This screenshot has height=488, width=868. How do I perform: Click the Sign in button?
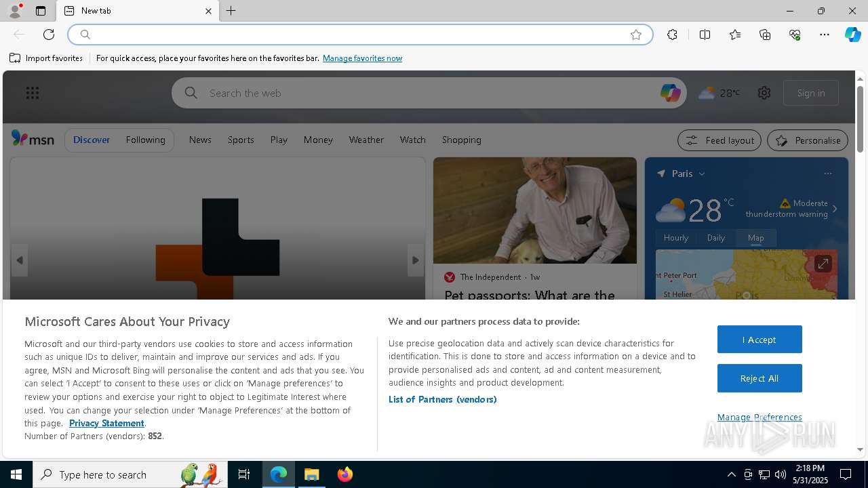(811, 93)
